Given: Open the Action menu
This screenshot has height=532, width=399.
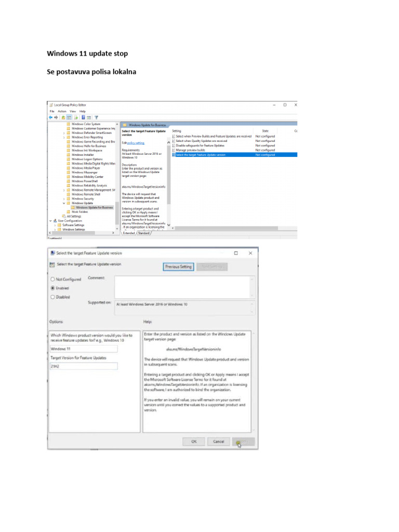Looking at the screenshot, I should (x=62, y=111).
